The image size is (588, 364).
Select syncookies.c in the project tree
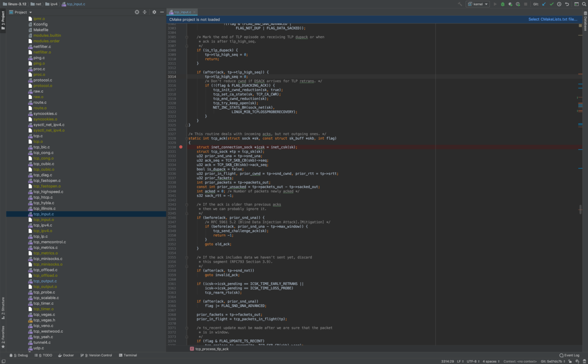point(42,113)
